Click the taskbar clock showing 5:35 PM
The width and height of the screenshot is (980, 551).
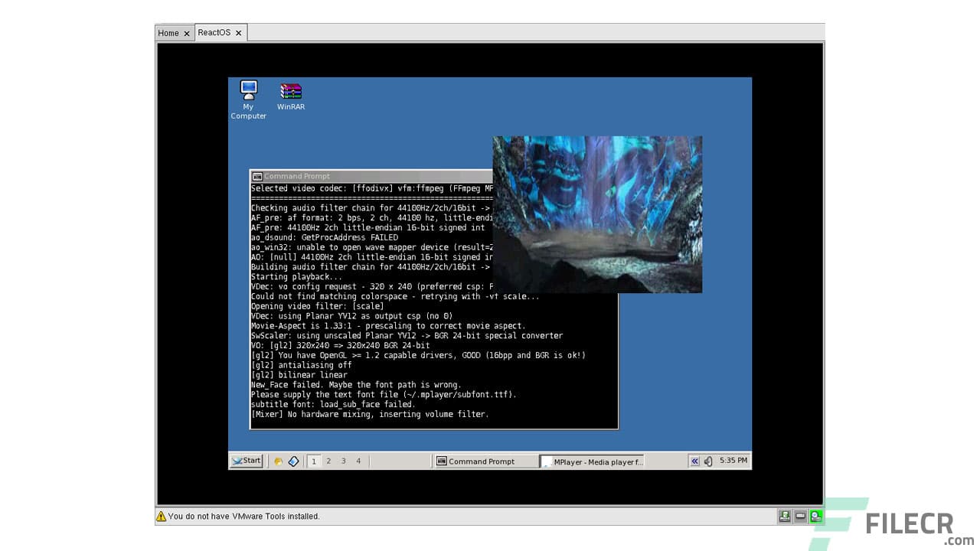pos(733,460)
